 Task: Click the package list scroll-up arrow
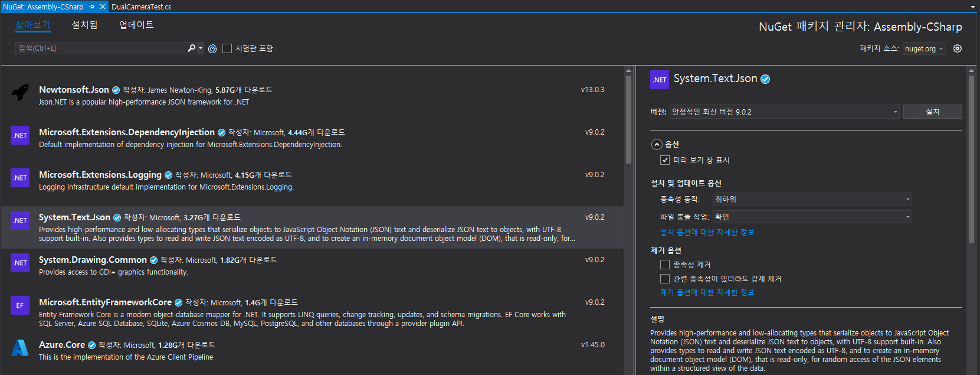pyautogui.click(x=628, y=71)
